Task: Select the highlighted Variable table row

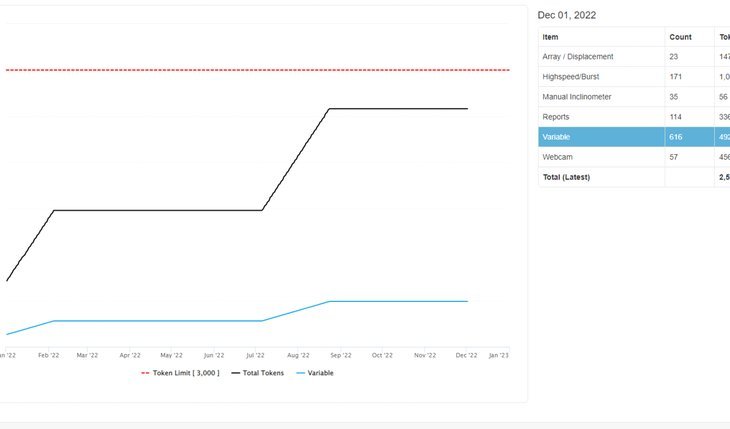Action: pos(634,137)
